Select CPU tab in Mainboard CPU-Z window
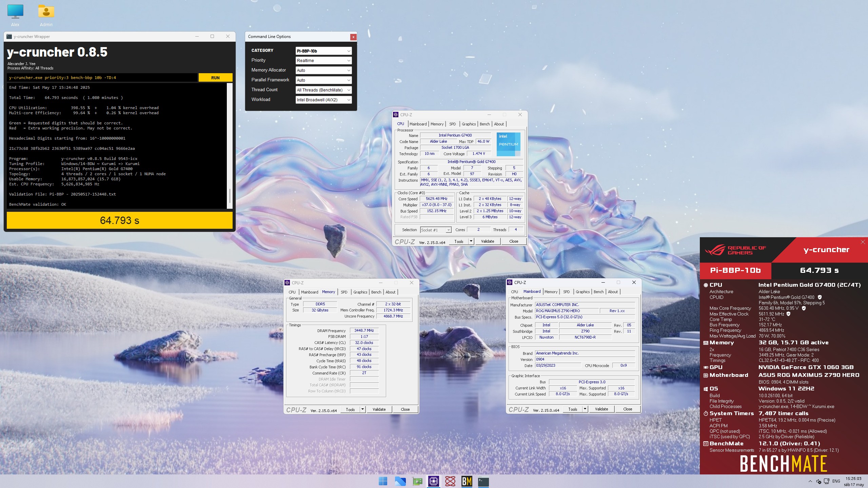 pos(514,292)
